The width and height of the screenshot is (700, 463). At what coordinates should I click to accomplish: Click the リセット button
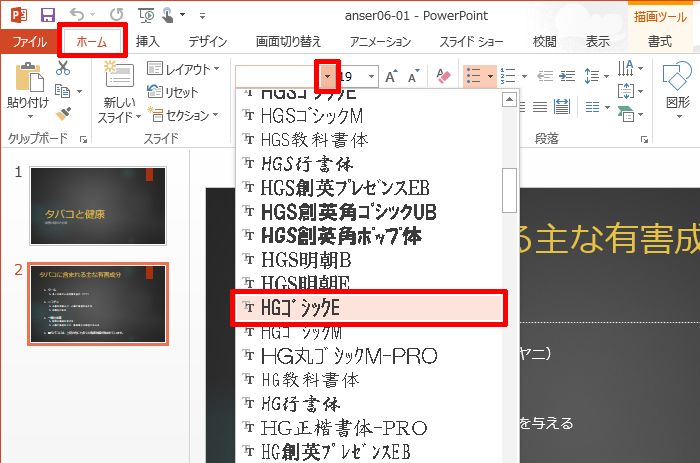(172, 92)
